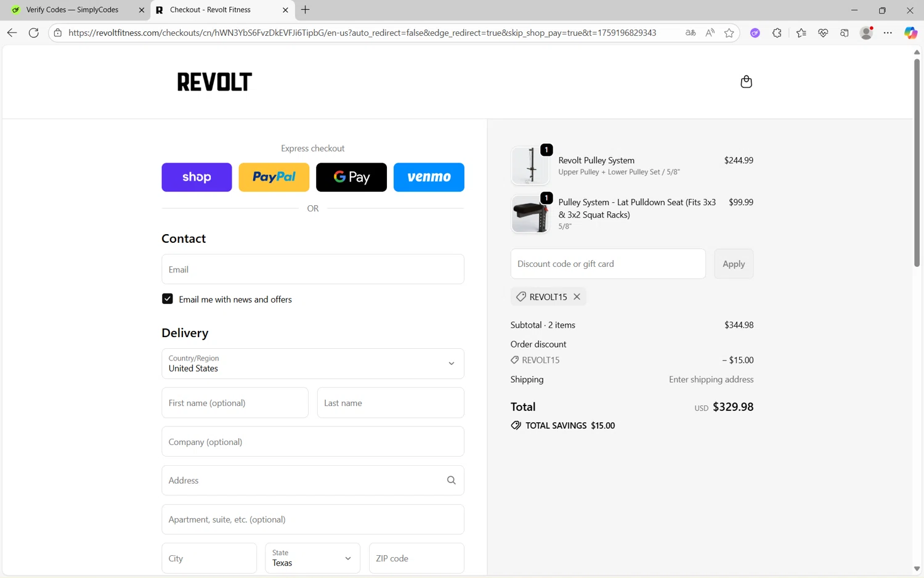Click the Revolt Pulley System $244.99 price
Image resolution: width=924 pixels, height=578 pixels.
point(739,160)
